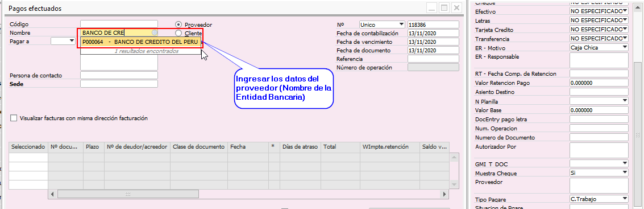Click the Fecha de vencimiento date field
Screen dimensions: 644x209
(433, 42)
